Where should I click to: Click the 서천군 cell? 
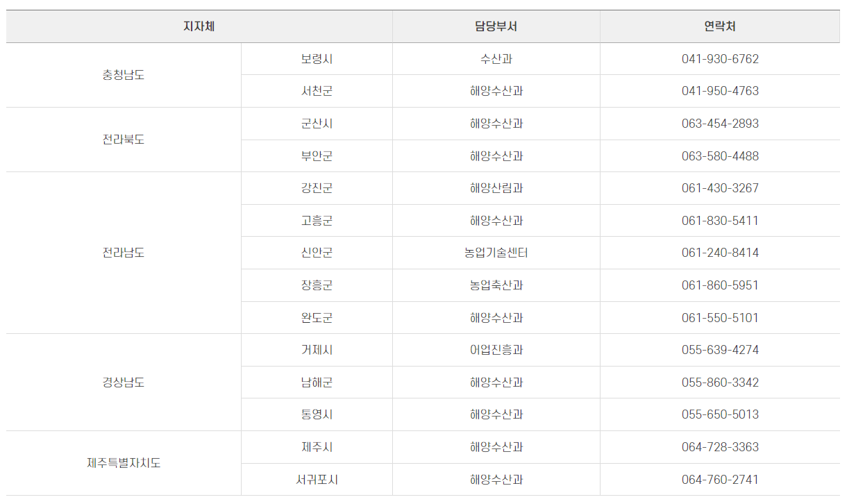tap(317, 91)
